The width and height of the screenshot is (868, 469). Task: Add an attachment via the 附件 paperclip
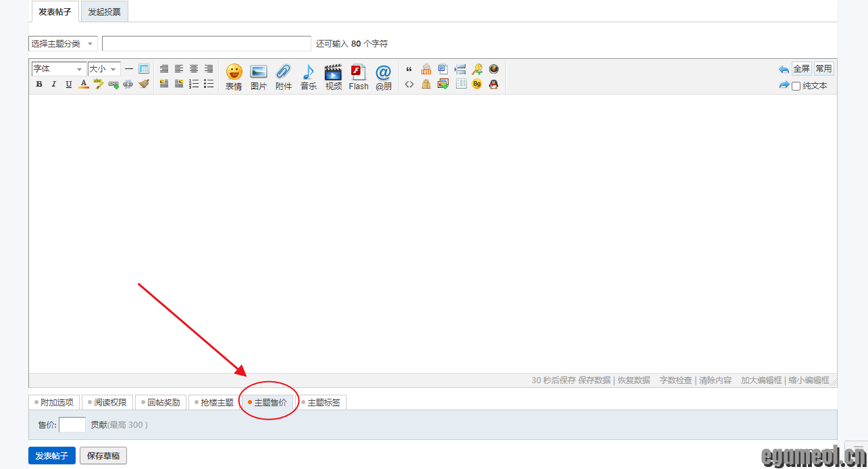pos(284,76)
